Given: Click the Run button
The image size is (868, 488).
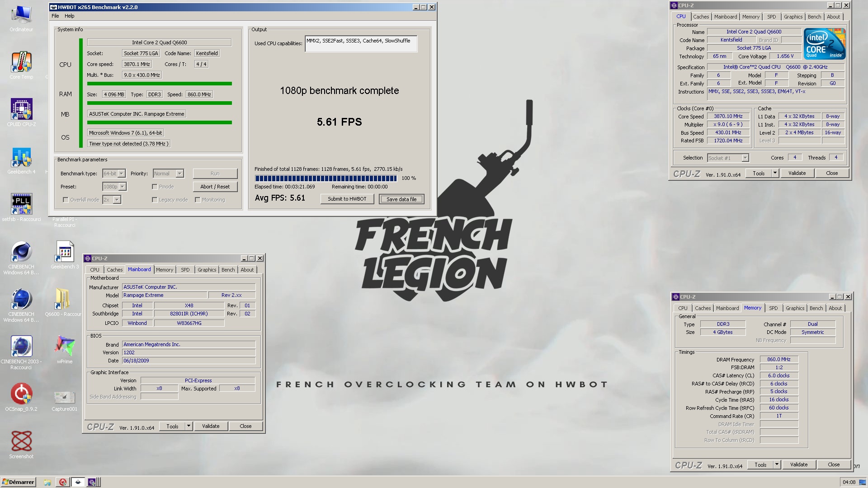Looking at the screenshot, I should [x=215, y=174].
